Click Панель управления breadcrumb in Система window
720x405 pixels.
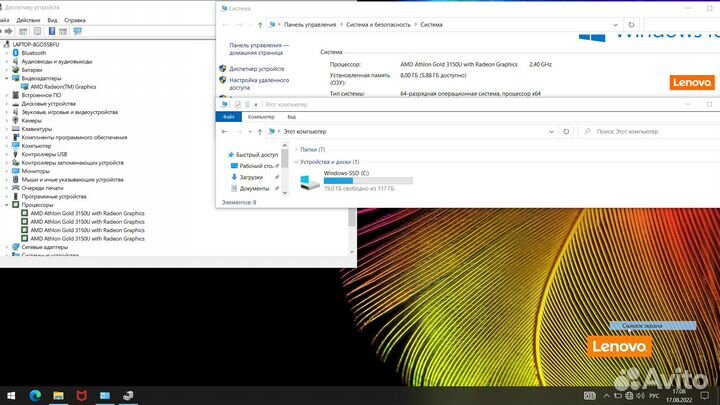(310, 25)
